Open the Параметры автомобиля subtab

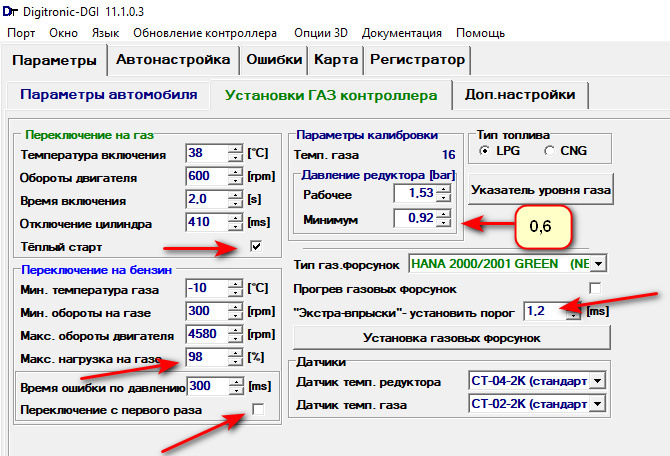(x=109, y=94)
